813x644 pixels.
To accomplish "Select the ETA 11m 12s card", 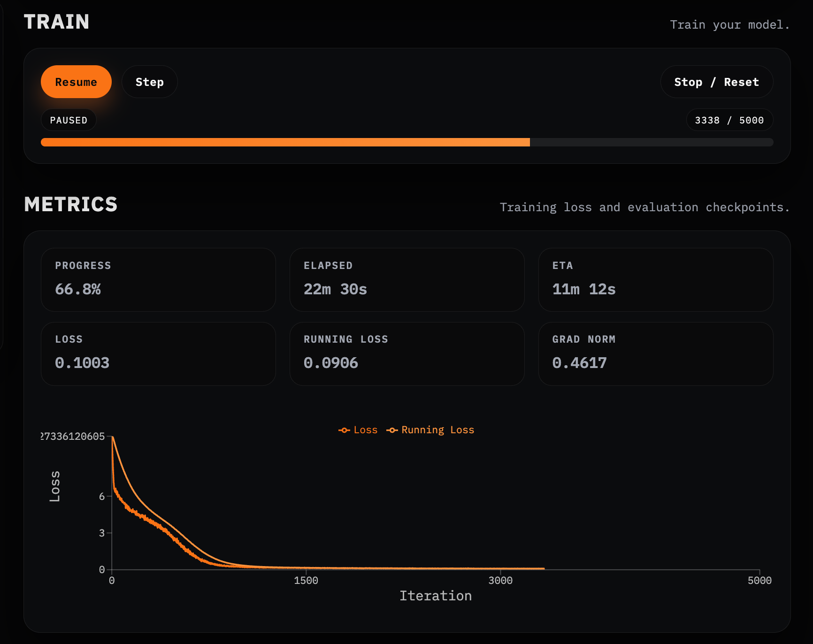I will coord(655,280).
